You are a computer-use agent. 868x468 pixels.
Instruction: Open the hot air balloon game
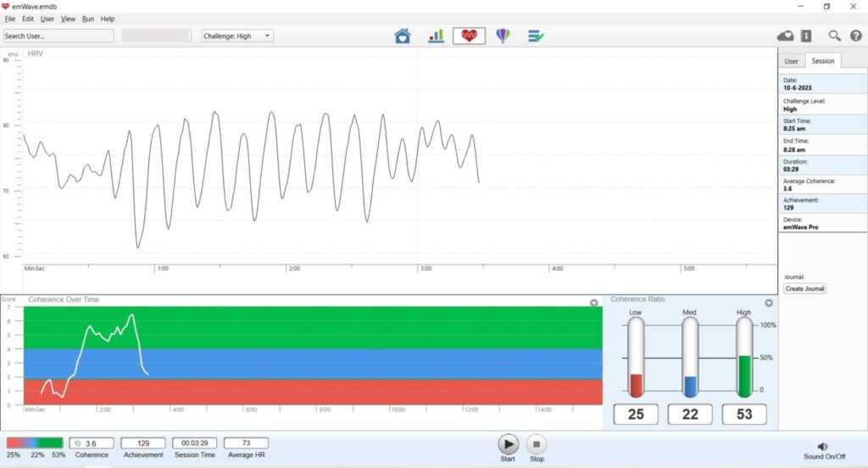503,36
